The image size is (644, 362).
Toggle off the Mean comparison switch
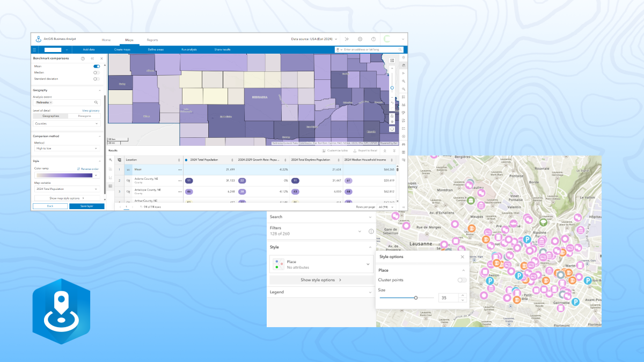tap(97, 66)
